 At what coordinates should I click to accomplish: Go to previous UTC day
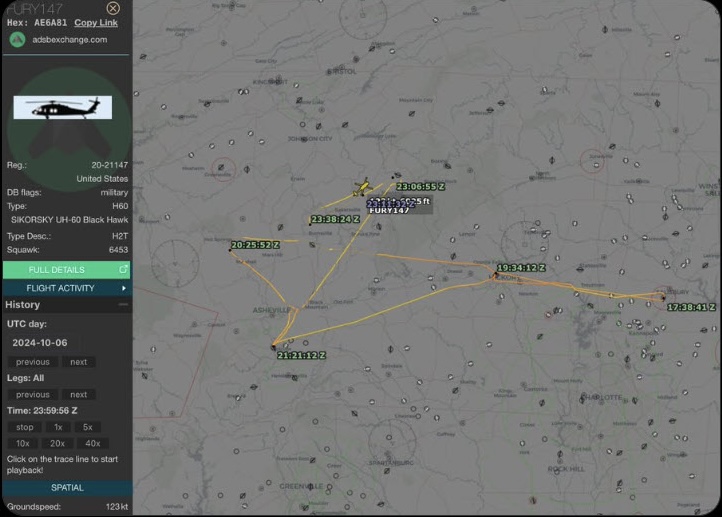pos(33,362)
